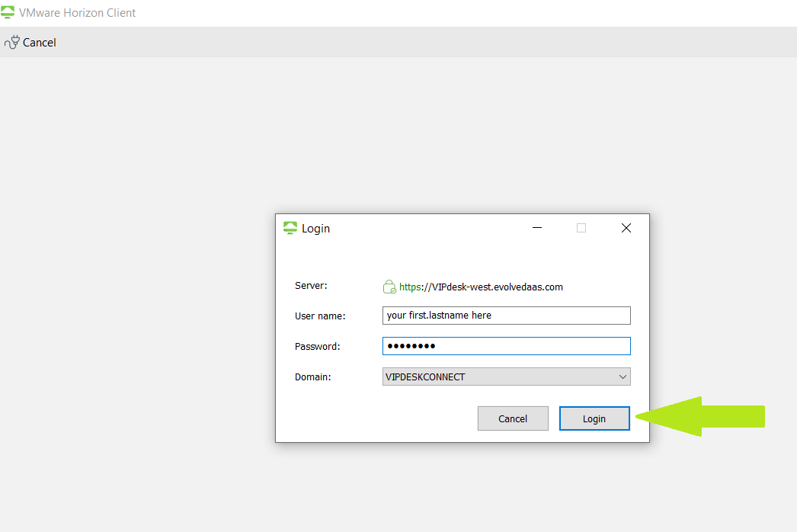Viewport: 797px width, 532px height.
Task: Click the VMware Horizon Client logo icon
Action: [8, 12]
